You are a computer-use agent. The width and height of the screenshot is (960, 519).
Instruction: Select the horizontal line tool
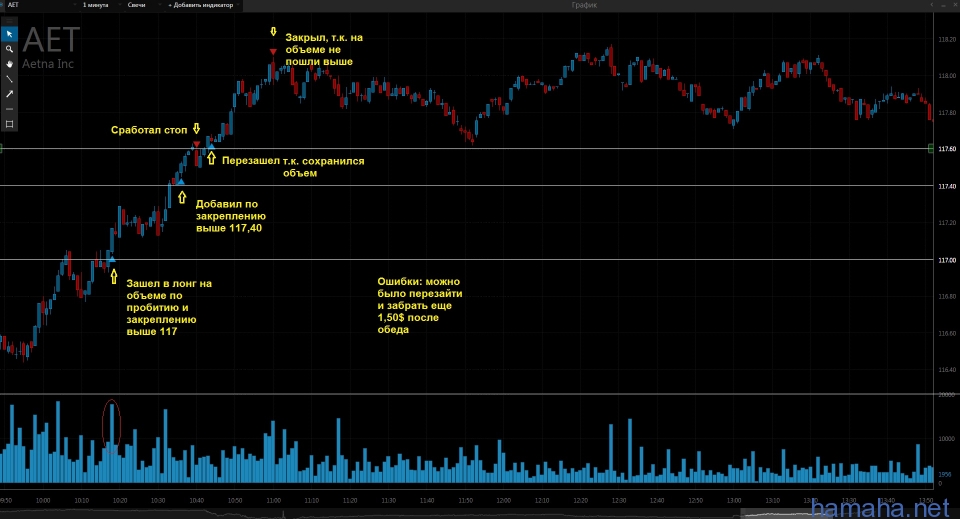click(x=9, y=109)
